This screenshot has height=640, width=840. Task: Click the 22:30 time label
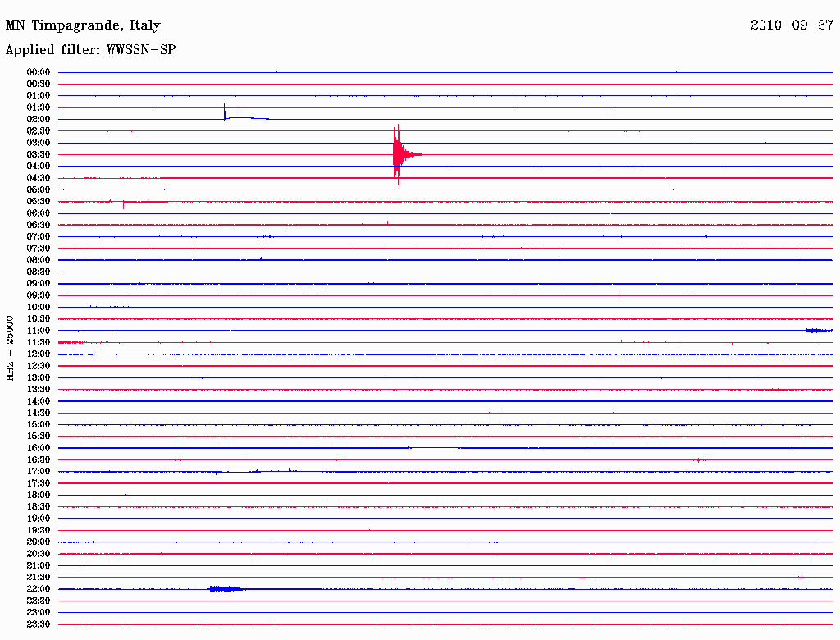click(x=39, y=601)
